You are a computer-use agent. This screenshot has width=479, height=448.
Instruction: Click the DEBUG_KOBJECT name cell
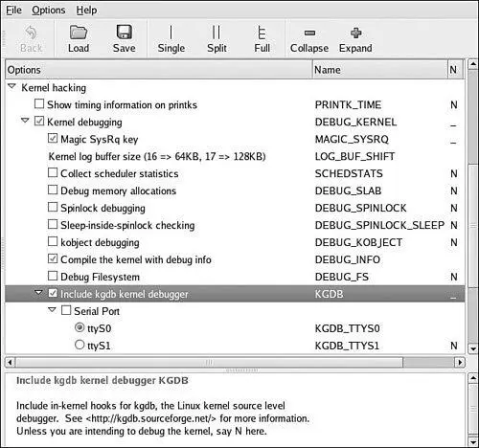click(x=358, y=242)
